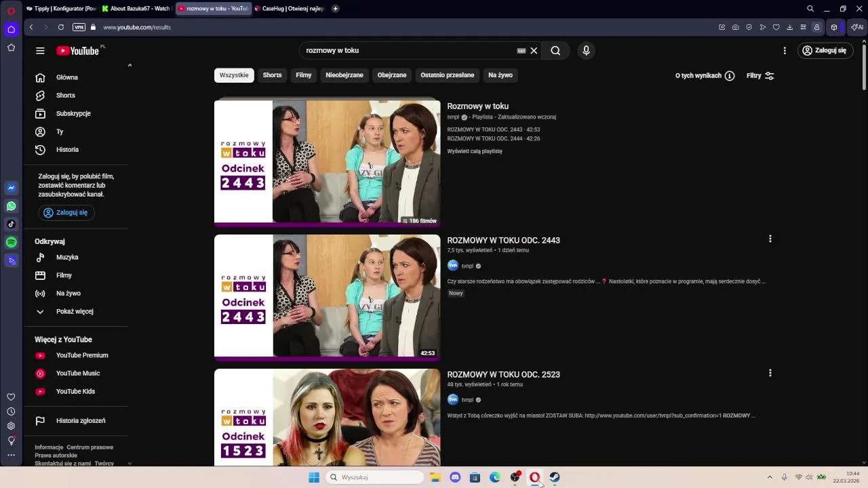The image size is (868, 488).
Task: Select the Na żywo filter chip
Action: coord(500,75)
